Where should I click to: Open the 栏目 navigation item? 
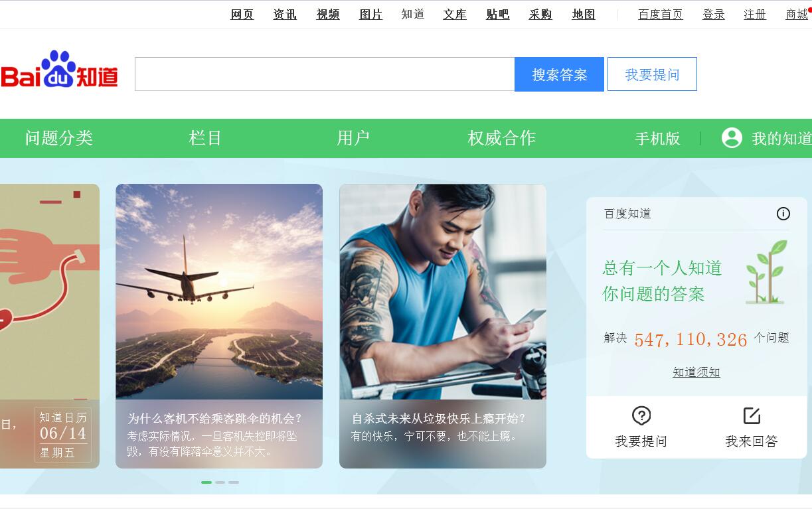coord(205,138)
